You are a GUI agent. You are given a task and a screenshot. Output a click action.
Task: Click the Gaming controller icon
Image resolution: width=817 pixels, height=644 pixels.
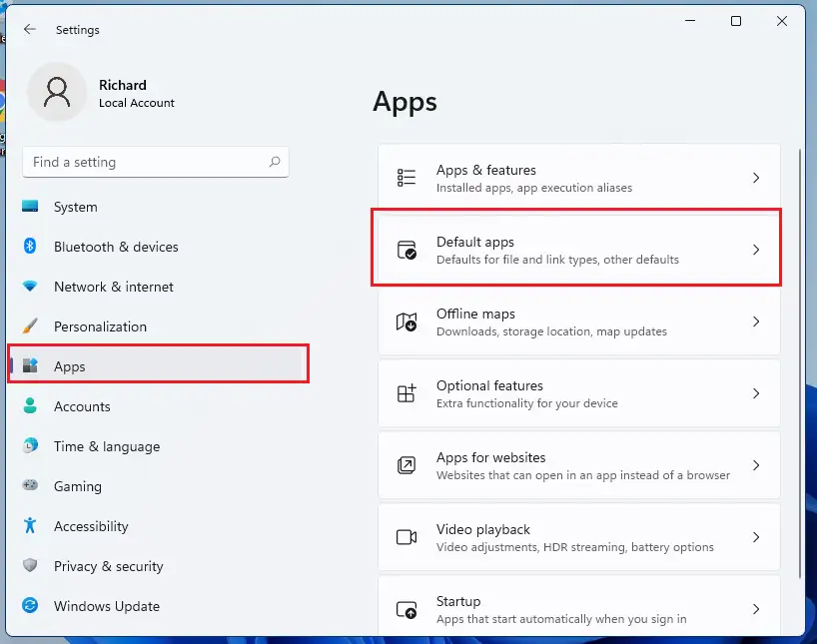click(x=30, y=486)
